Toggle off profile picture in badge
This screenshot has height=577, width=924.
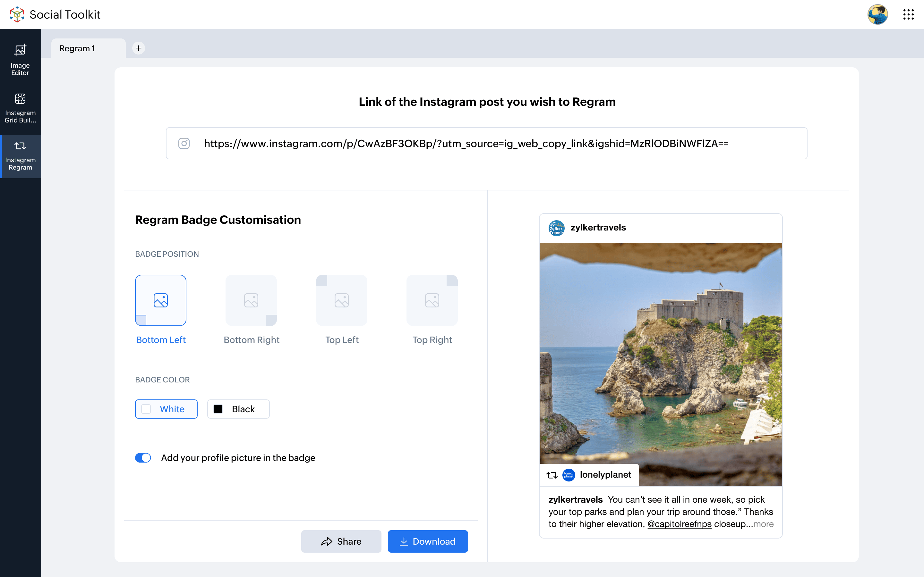143,457
